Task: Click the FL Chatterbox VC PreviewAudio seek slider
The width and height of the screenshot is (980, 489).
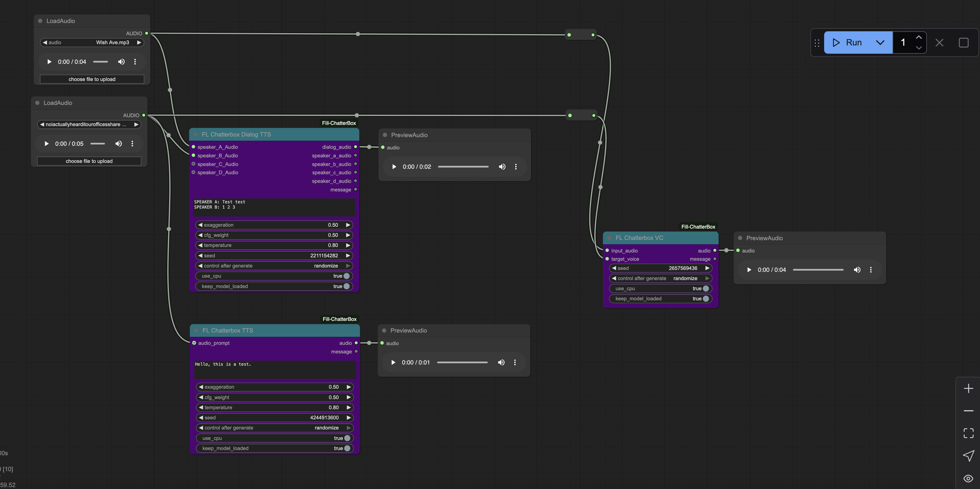Action: pyautogui.click(x=818, y=270)
